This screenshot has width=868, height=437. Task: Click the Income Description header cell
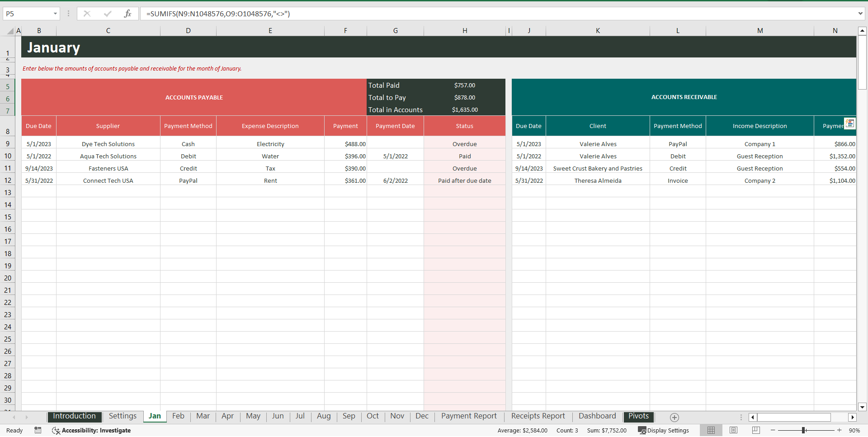coord(760,126)
